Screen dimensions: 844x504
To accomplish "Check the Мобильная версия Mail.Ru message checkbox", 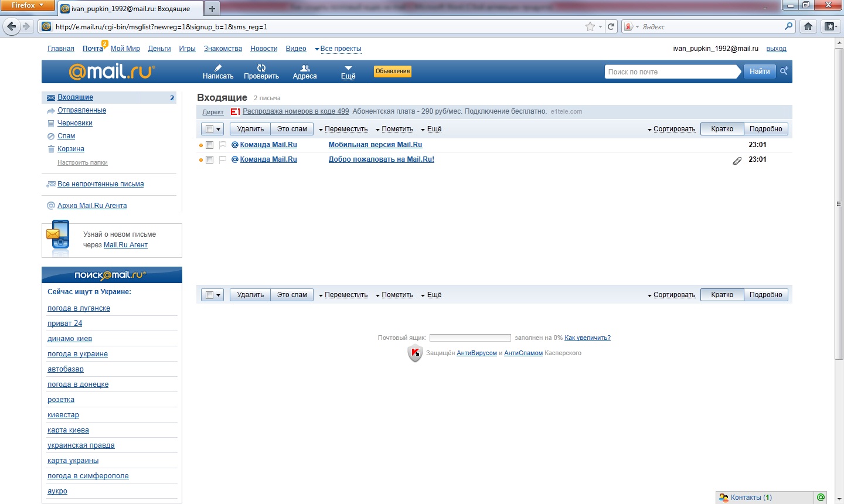I will (x=209, y=145).
